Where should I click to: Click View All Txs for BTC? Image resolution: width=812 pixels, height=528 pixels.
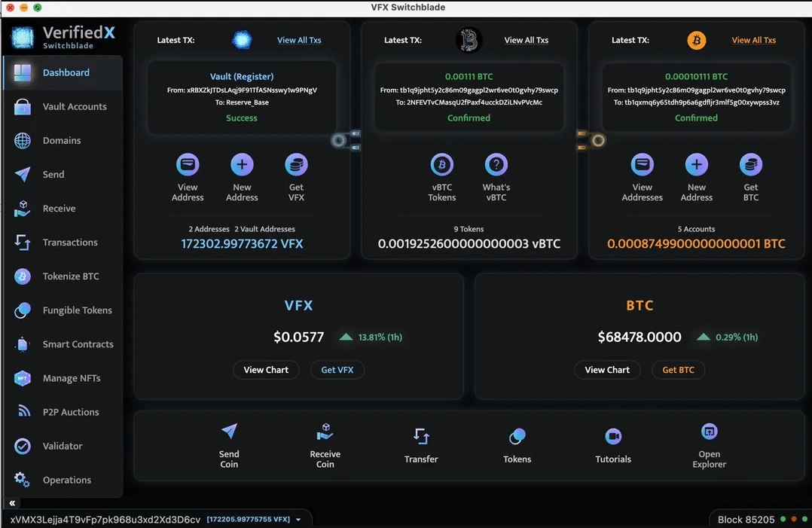(x=753, y=40)
